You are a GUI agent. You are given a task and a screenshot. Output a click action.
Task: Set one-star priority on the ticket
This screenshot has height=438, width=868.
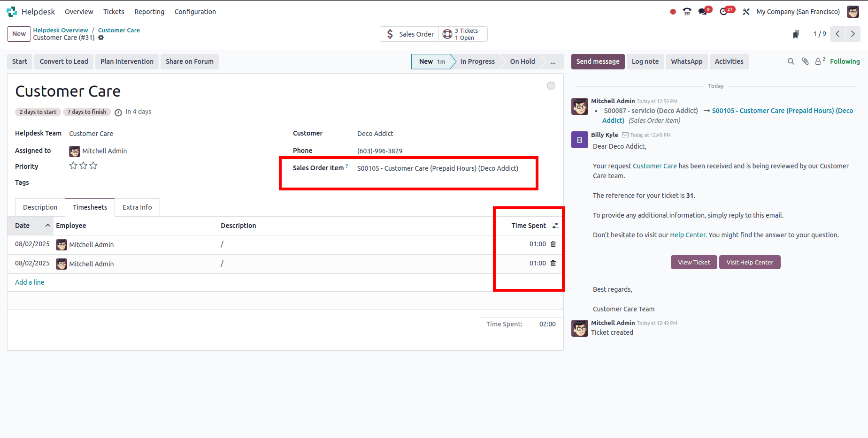tap(73, 165)
